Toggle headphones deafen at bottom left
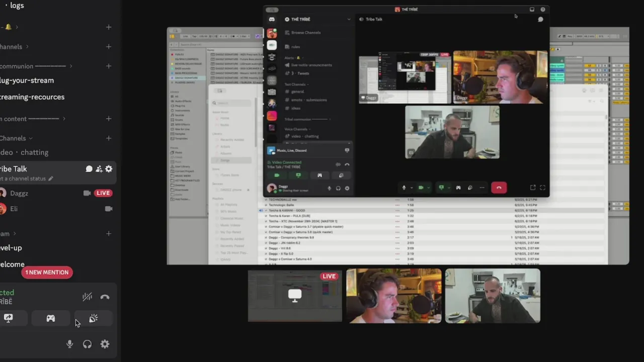This screenshot has width=644, height=362. point(87,344)
